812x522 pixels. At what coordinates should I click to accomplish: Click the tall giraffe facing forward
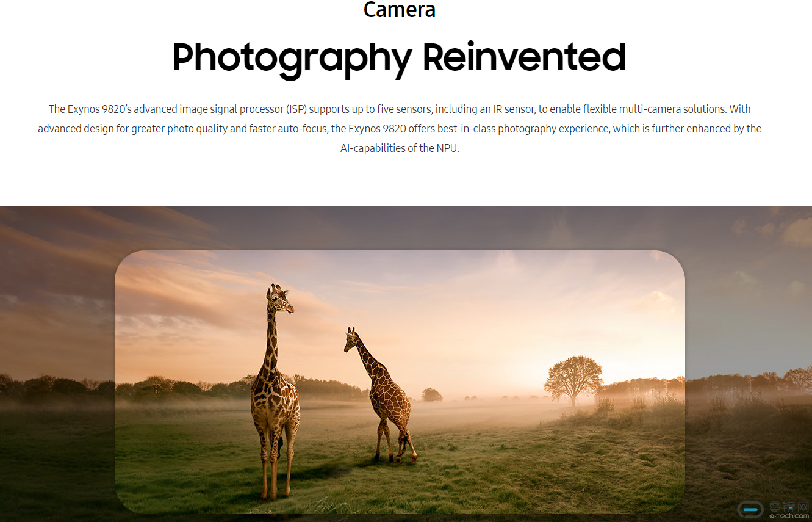tap(276, 391)
